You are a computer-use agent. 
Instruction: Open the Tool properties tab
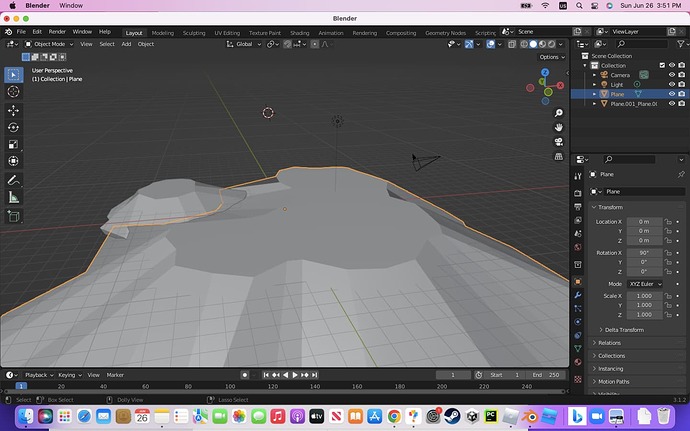pos(578,176)
